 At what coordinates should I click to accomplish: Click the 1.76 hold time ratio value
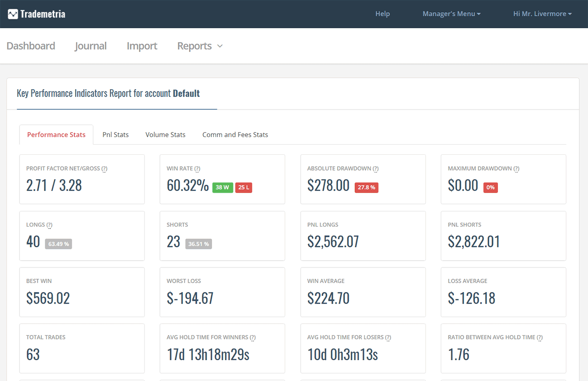pos(459,354)
